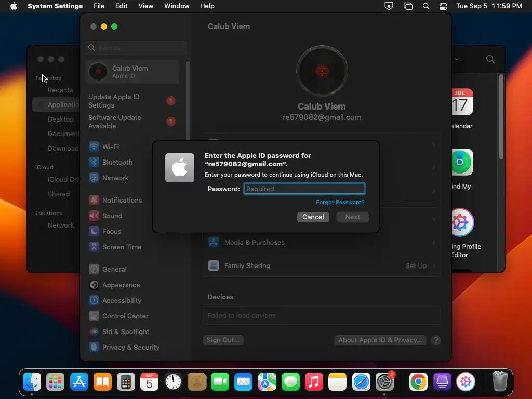Click the date and time in menu bar

pos(488,6)
